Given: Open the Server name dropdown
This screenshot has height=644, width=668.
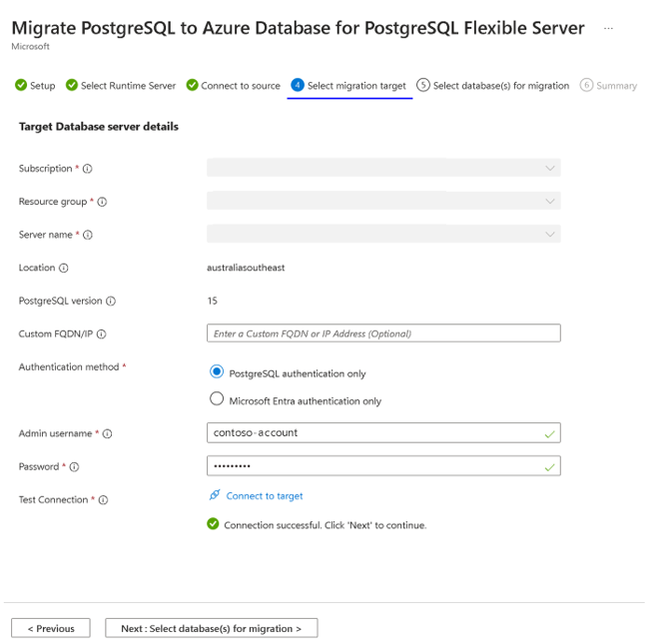Looking at the screenshot, I should click(x=383, y=234).
